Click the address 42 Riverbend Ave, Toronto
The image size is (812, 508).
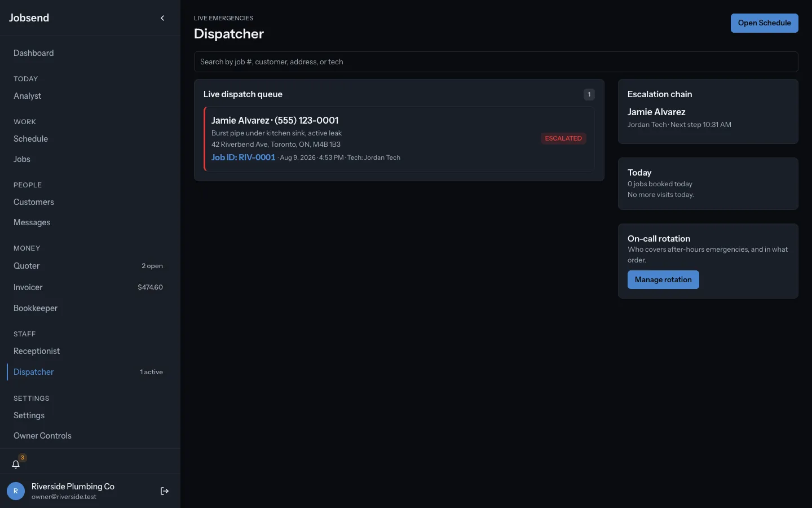pyautogui.click(x=276, y=144)
